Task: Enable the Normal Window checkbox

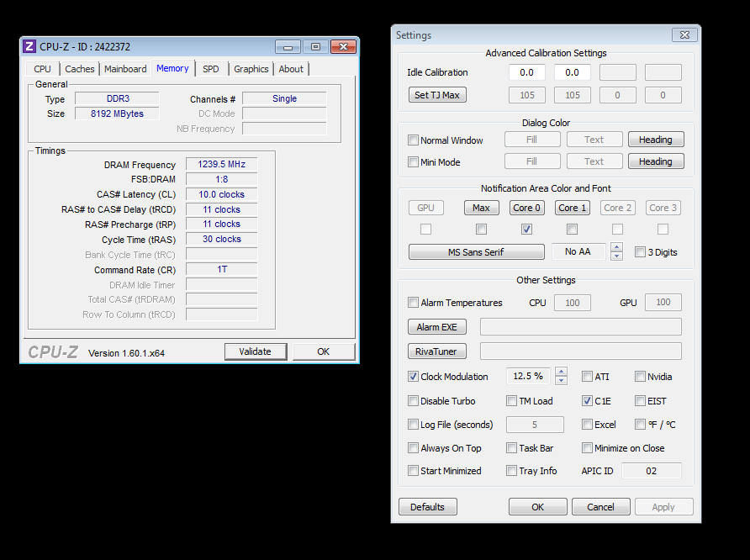Action: coord(413,140)
